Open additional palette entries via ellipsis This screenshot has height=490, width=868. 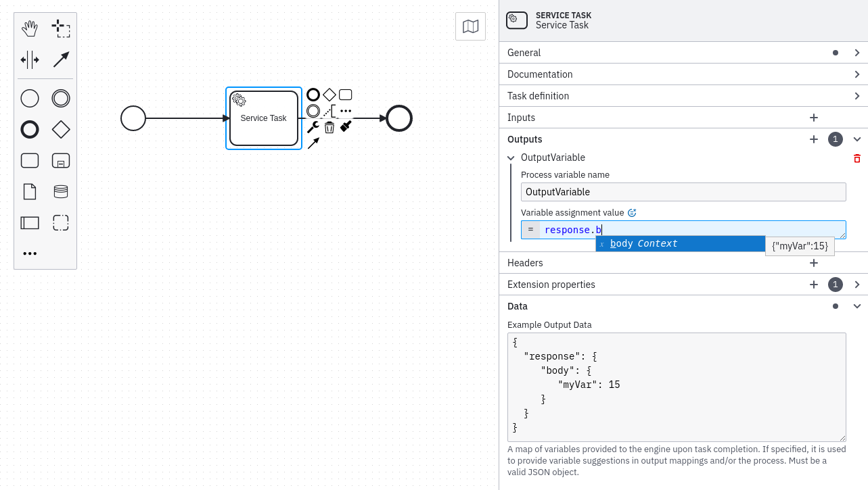coord(30,253)
